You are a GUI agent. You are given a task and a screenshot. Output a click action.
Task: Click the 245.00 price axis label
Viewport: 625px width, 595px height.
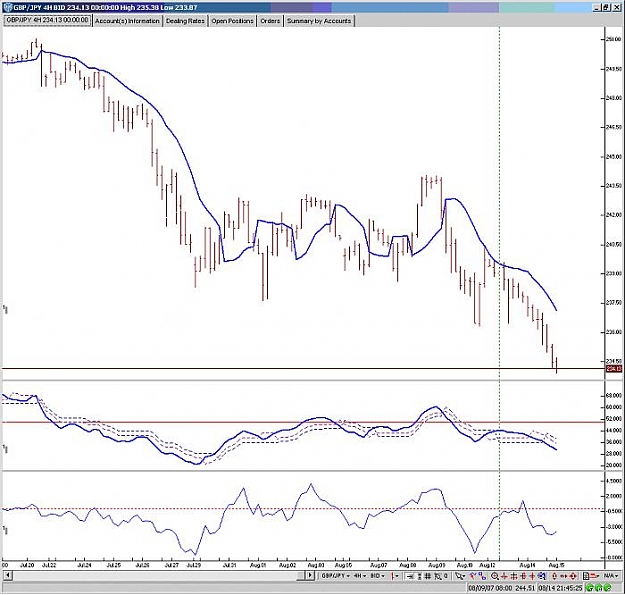pyautogui.click(x=613, y=157)
